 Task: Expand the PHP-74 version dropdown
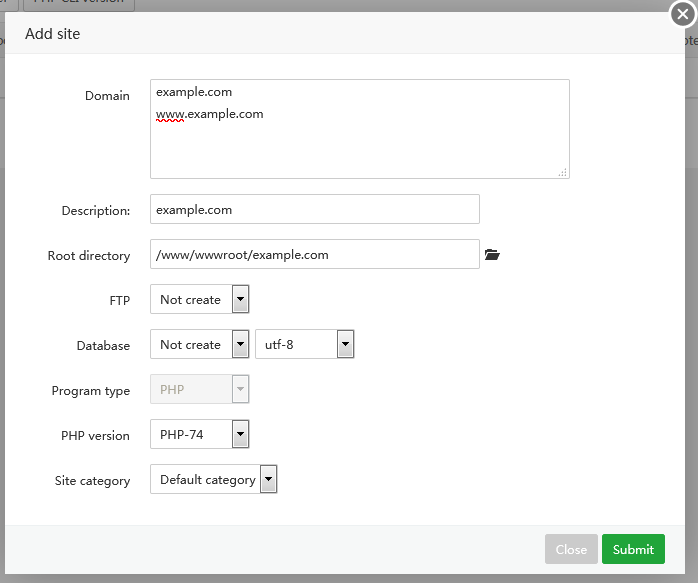tap(199, 434)
